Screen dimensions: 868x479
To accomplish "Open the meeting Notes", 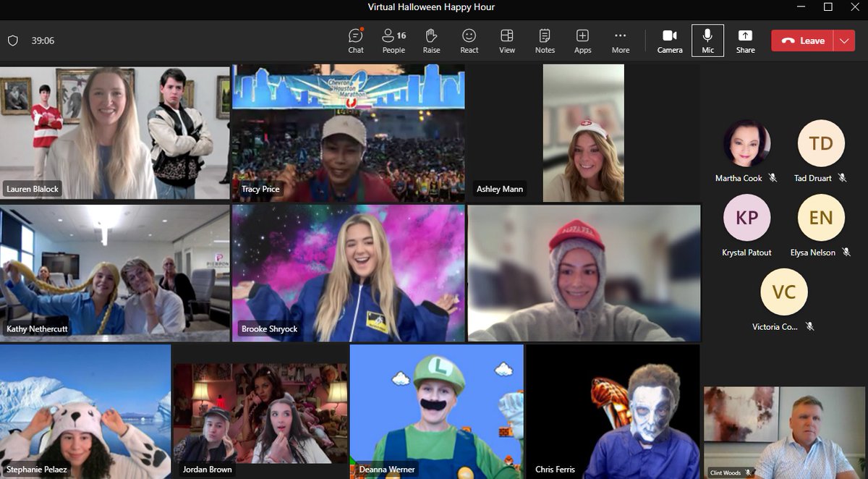I will click(544, 41).
